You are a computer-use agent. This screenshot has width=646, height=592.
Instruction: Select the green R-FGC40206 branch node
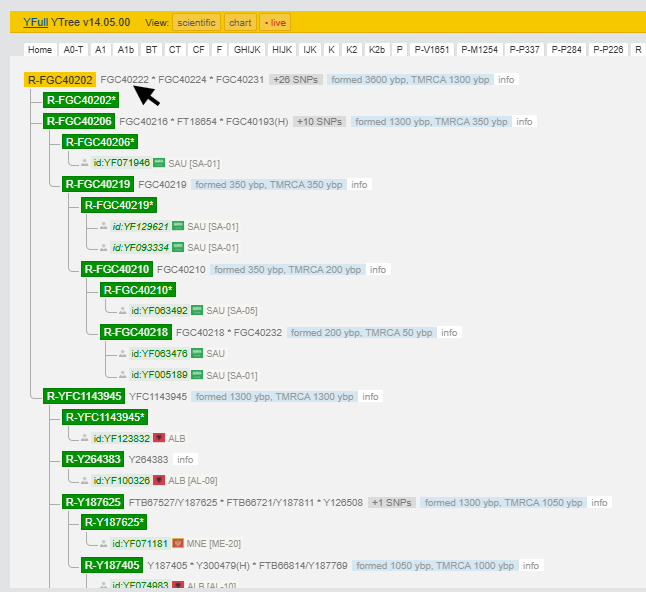[79, 121]
